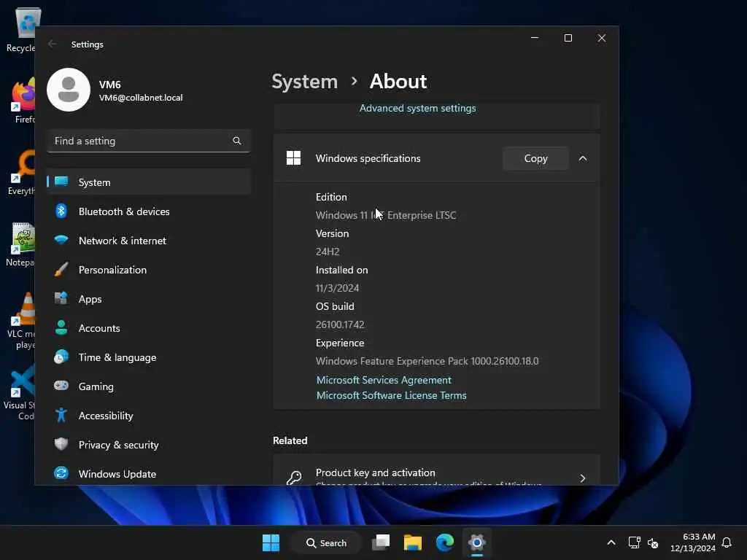Viewport: 747px width, 560px height.
Task: Open Personalization settings
Action: tap(149, 270)
